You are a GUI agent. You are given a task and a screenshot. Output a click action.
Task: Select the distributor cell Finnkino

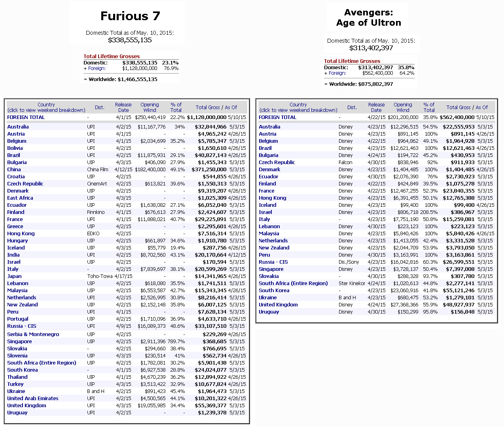(96, 212)
